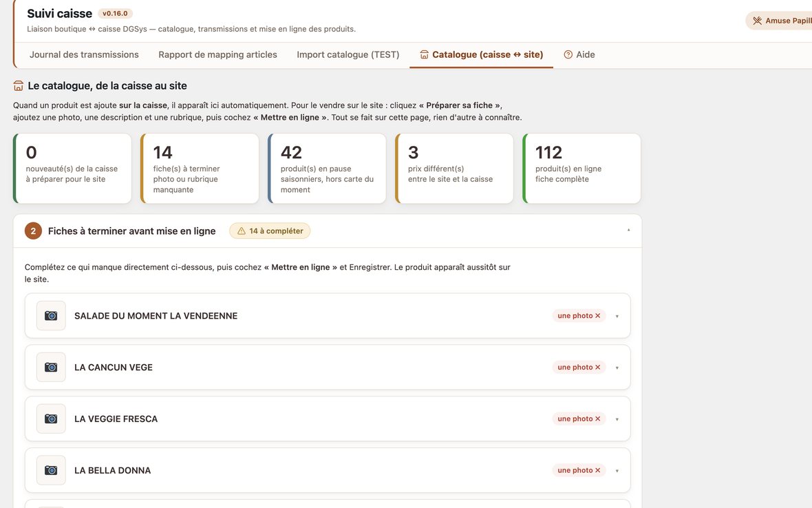Click the store icon beside page heading
812x508 pixels.
click(x=18, y=85)
